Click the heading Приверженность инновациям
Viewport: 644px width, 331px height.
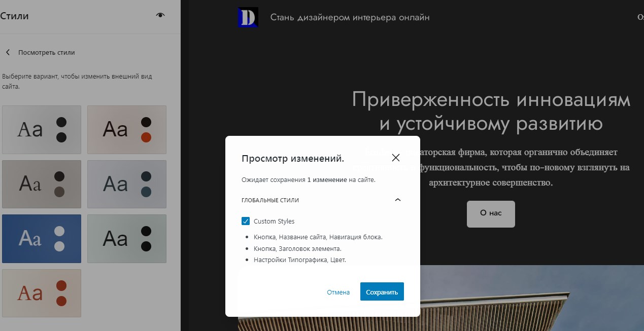(x=491, y=100)
